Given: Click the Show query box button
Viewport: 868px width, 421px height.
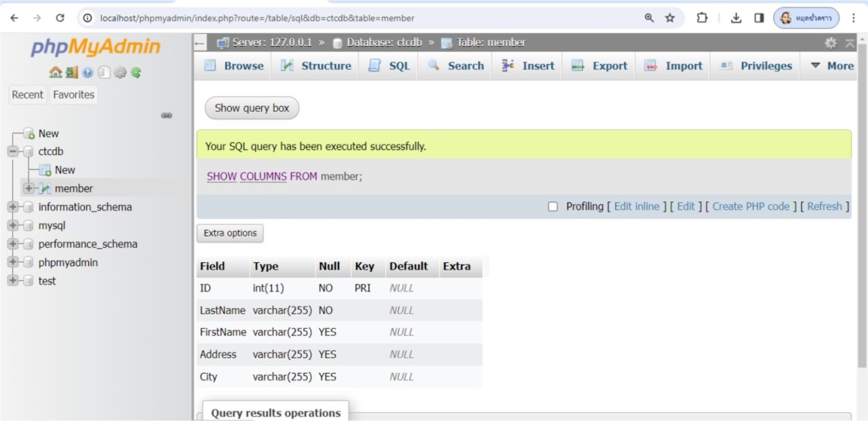Looking at the screenshot, I should click(x=252, y=108).
